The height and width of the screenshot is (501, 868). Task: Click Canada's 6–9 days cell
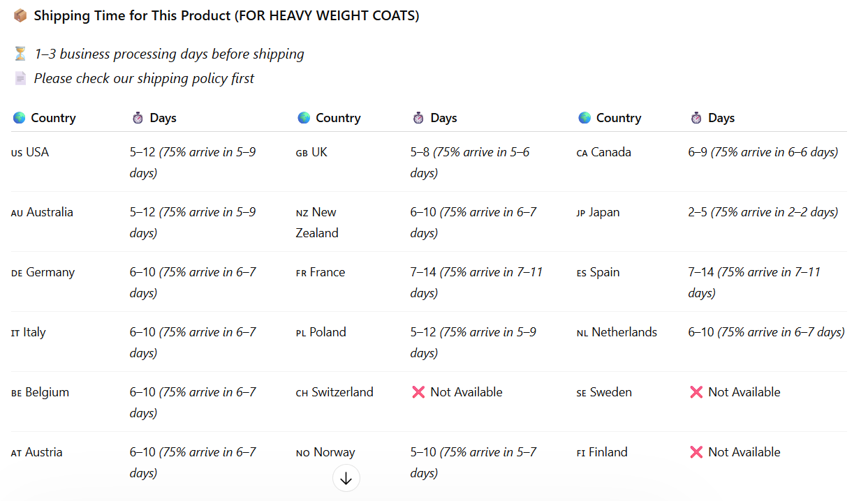763,152
